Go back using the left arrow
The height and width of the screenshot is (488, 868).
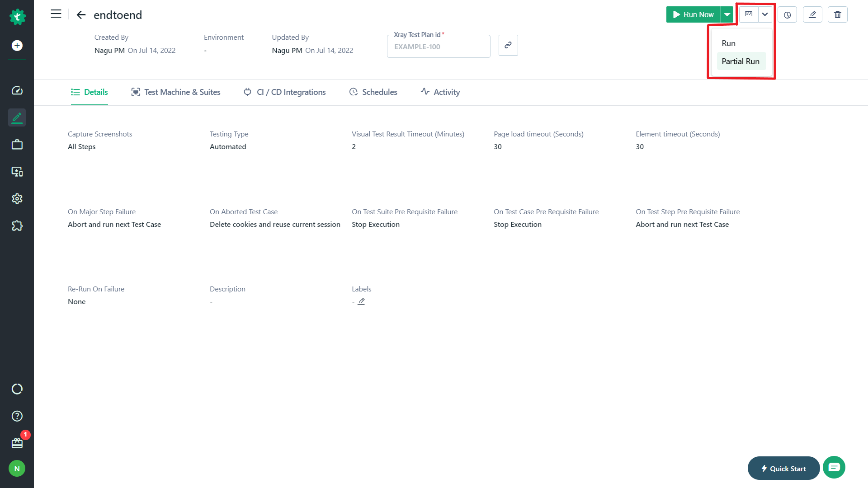point(81,15)
